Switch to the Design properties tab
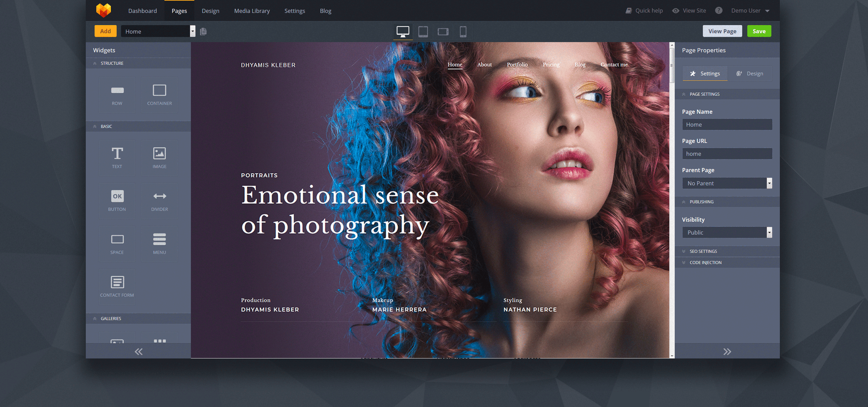The width and height of the screenshot is (868, 407). click(750, 74)
